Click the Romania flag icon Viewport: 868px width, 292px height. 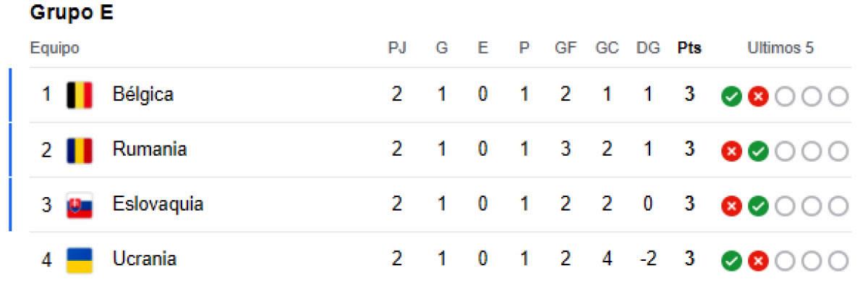pos(79,150)
